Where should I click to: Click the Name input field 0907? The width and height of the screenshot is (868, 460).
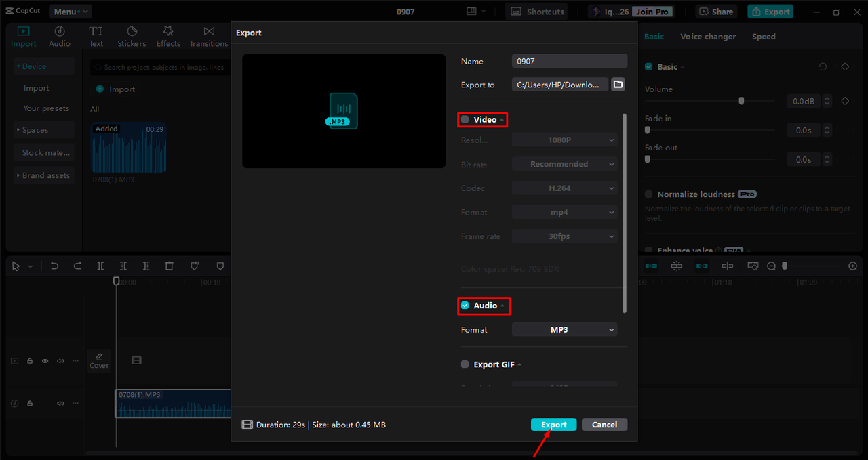570,61
